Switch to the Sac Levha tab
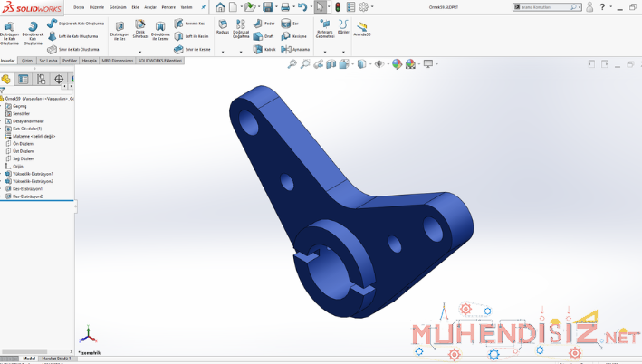 pyautogui.click(x=47, y=61)
